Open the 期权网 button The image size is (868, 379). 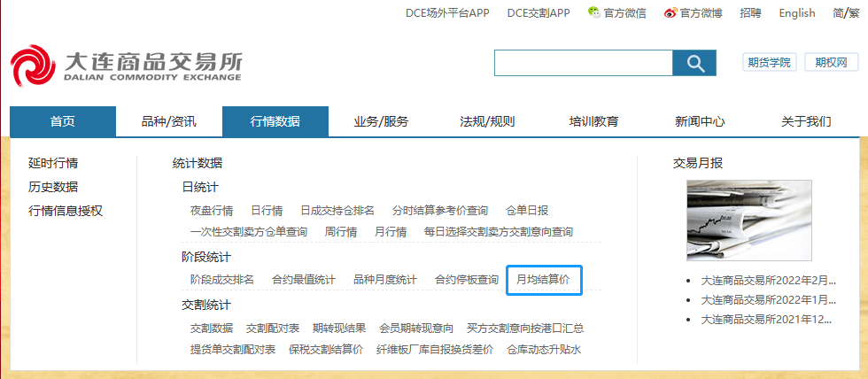pos(831,62)
